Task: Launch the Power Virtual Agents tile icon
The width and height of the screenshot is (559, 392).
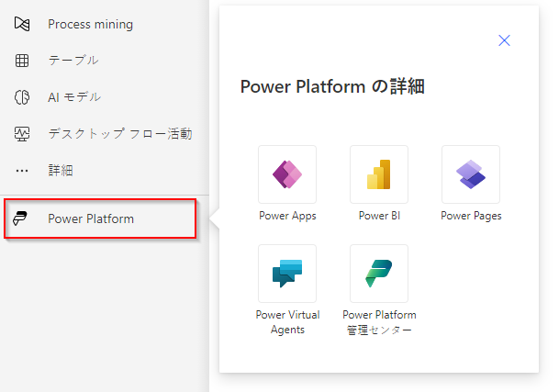Action: [287, 274]
